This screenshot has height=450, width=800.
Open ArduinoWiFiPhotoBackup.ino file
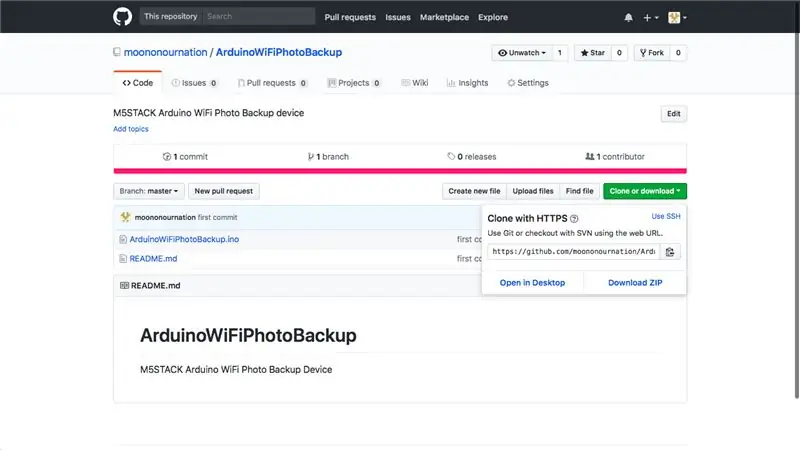point(184,239)
